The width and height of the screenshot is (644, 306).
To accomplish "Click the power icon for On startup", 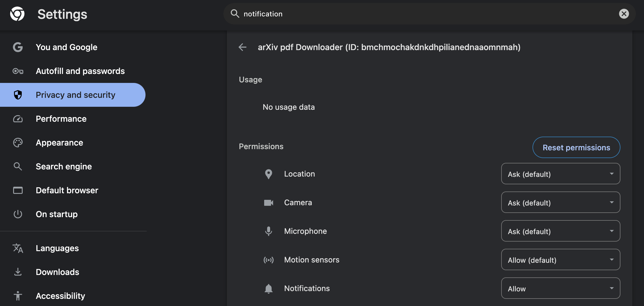I will 18,214.
